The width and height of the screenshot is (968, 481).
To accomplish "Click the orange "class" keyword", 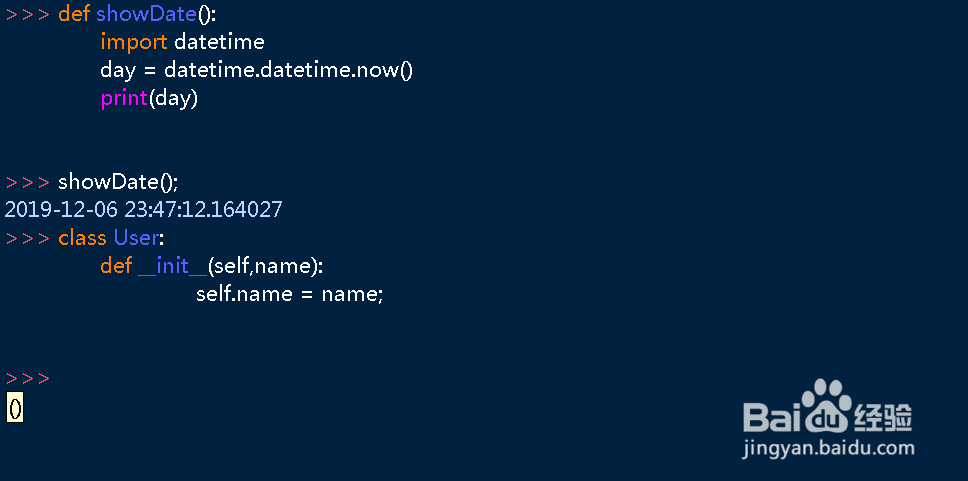I will pyautogui.click(x=82, y=238).
